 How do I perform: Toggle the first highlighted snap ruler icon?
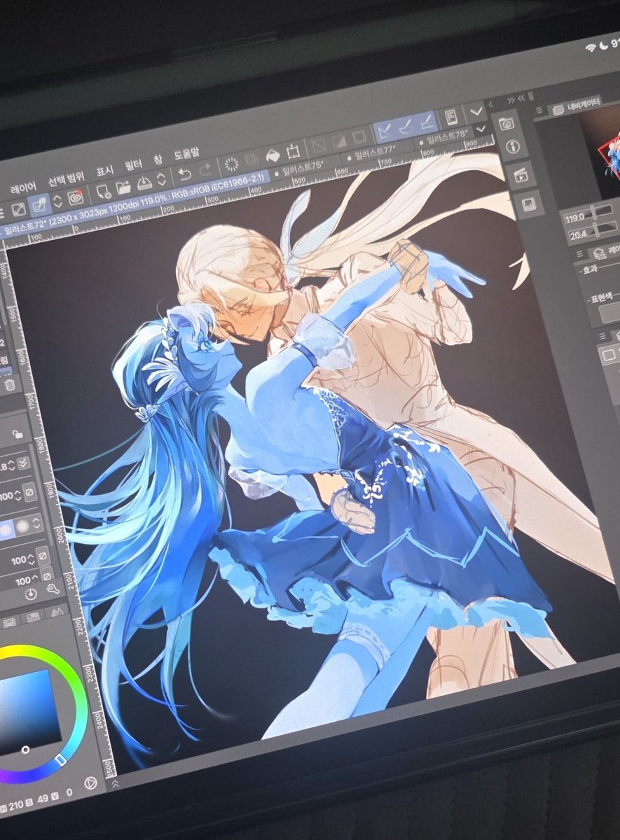tap(383, 130)
